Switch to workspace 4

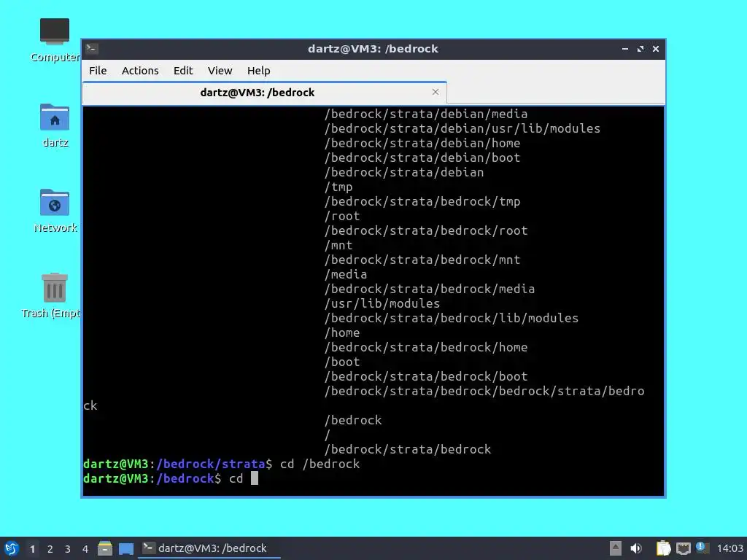[x=85, y=549]
